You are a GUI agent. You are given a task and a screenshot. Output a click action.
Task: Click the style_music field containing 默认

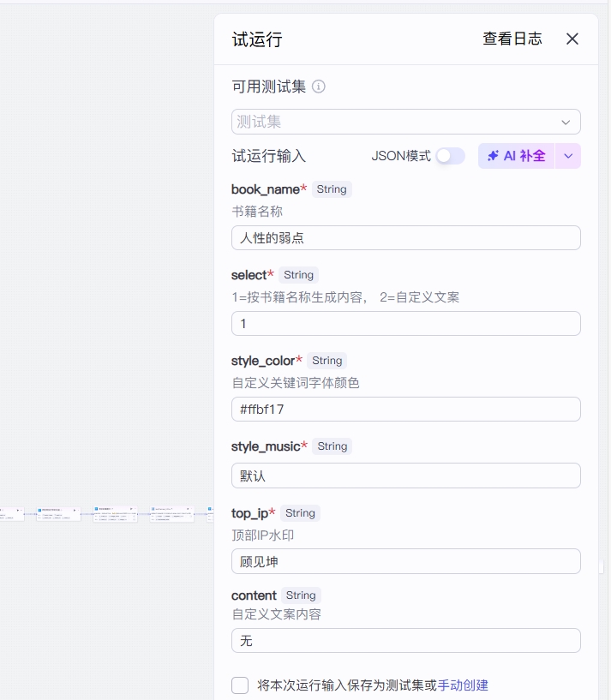405,476
